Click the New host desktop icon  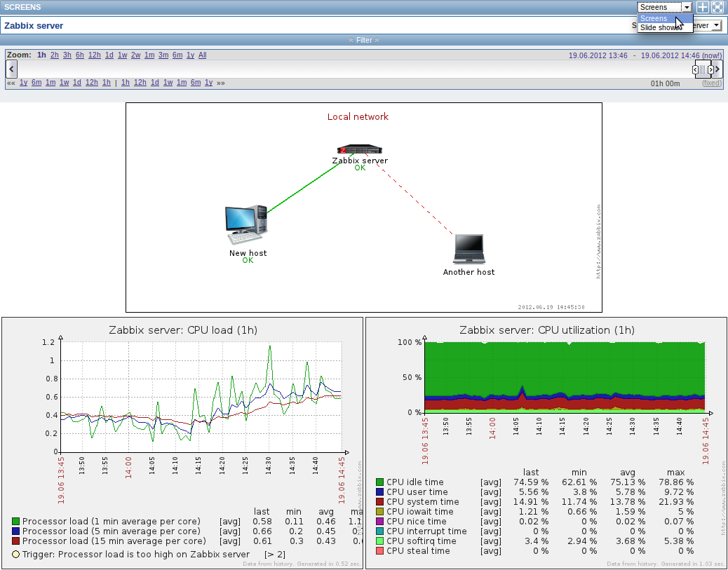pyautogui.click(x=246, y=224)
